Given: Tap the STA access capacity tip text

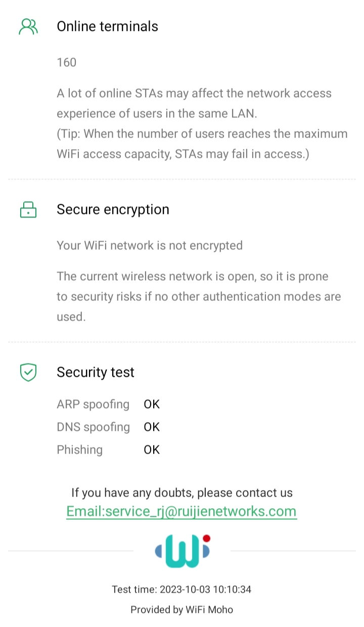Looking at the screenshot, I should click(202, 144).
